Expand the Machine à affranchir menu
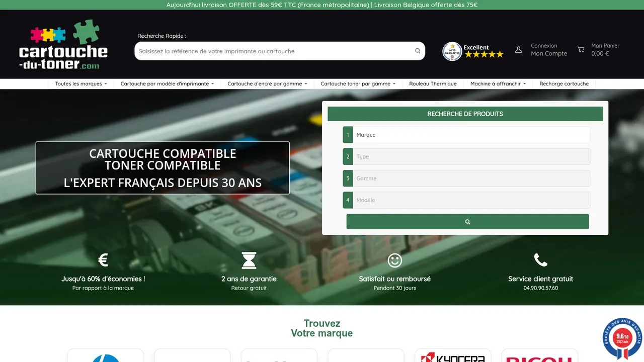644x362 pixels. 498,84
